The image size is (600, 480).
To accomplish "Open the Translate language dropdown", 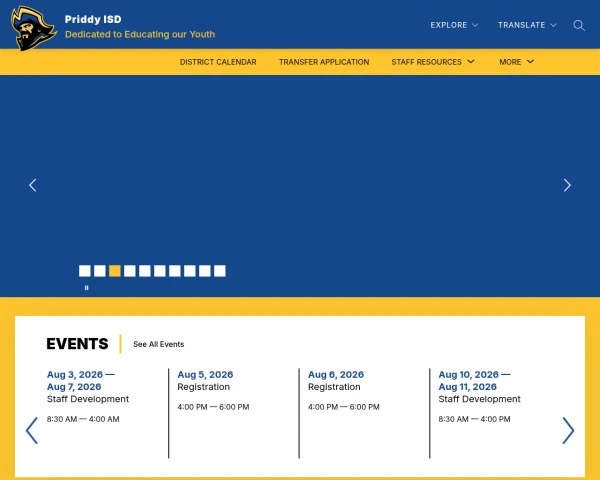I will click(527, 25).
